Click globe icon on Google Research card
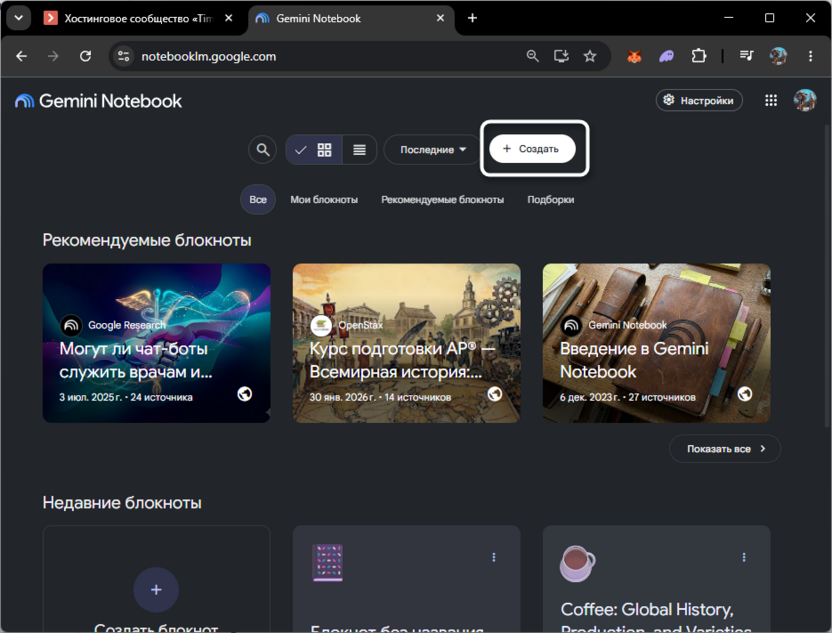Viewport: 832px width, 633px height. pos(245,394)
